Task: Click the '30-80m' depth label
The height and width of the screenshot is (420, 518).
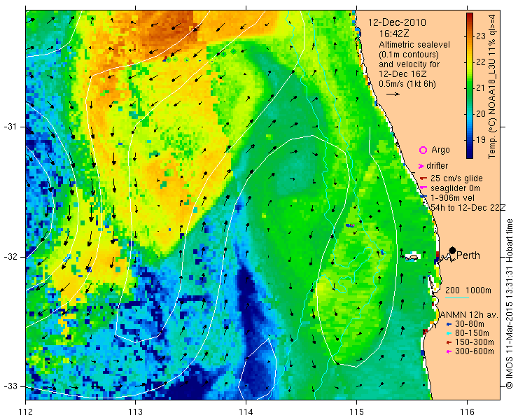Action: [470, 325]
